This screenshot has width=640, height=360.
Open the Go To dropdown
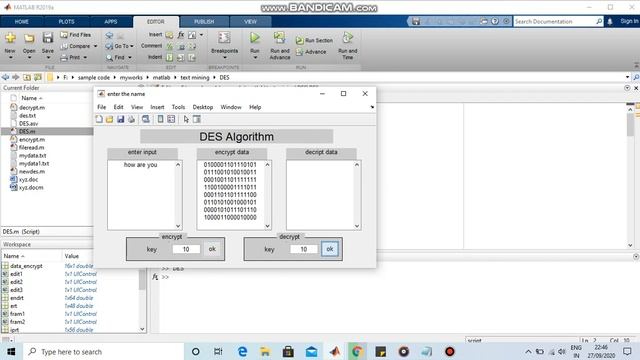click(119, 46)
